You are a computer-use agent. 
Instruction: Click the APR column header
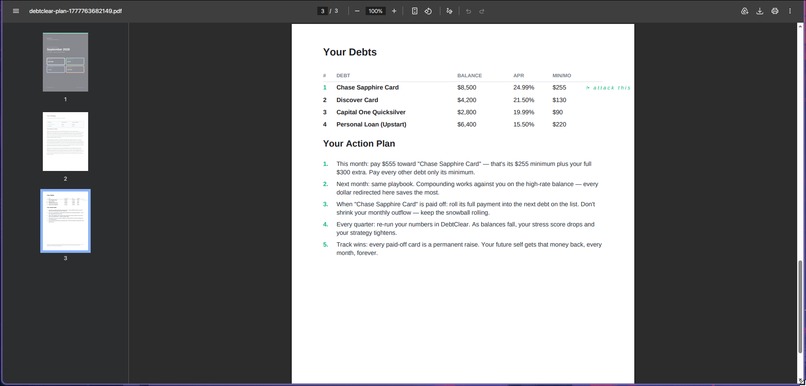[x=518, y=76]
